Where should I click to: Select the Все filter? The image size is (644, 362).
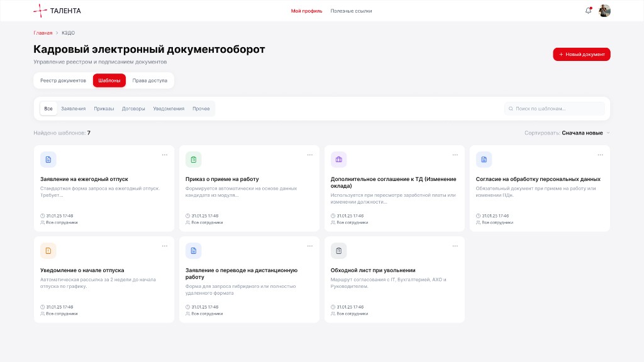click(x=48, y=109)
